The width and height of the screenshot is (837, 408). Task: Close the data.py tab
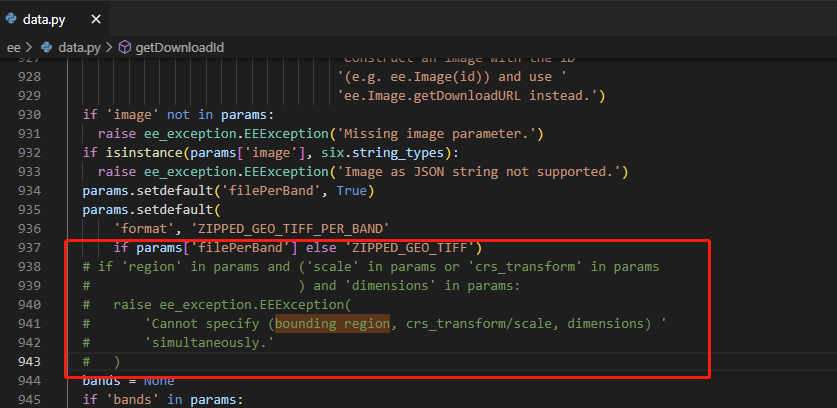[x=96, y=20]
